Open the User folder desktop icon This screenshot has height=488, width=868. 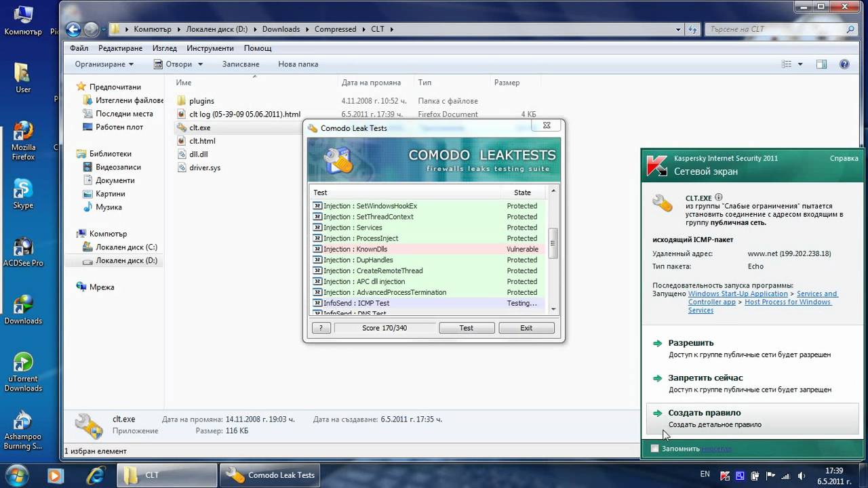pos(23,78)
